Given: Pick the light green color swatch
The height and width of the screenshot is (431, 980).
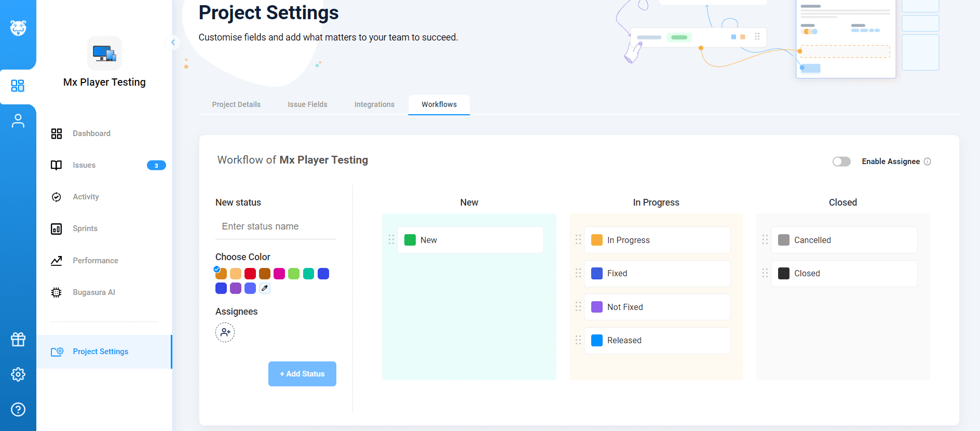Looking at the screenshot, I should point(294,274).
